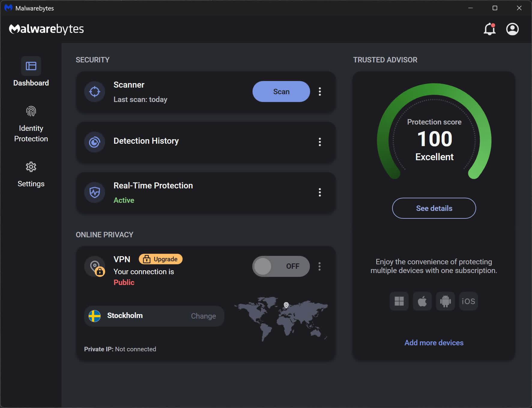
Task: Select the Android platform icon
Action: click(445, 301)
